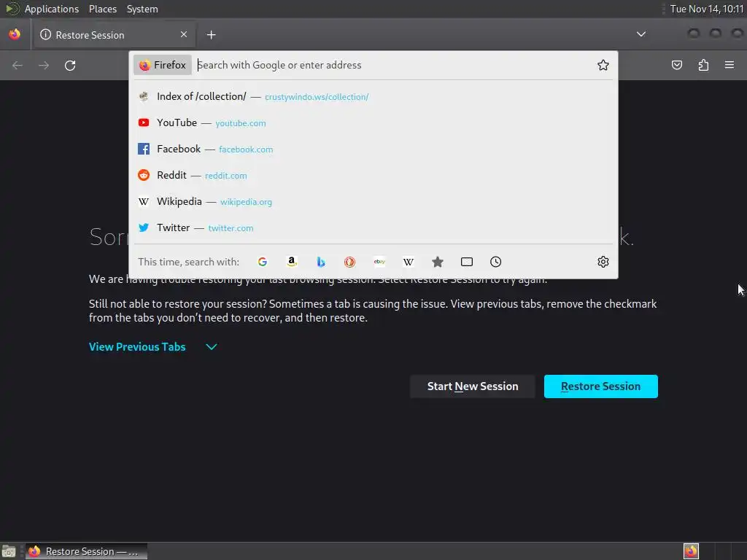Search this time with Google
Screen dimensions: 747x560
coord(263,262)
